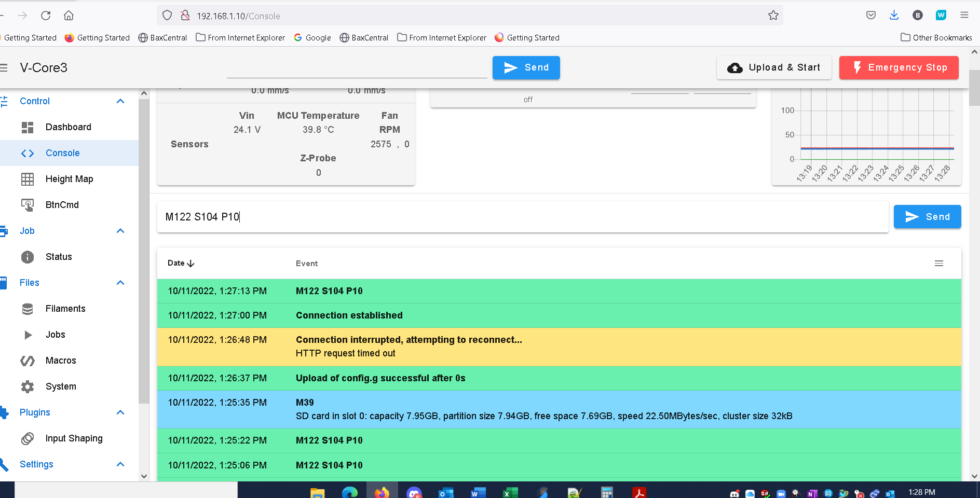Screen dimensions: 980x498
Task: Select the 'Connection interrupted' warning row
Action: [x=559, y=347]
